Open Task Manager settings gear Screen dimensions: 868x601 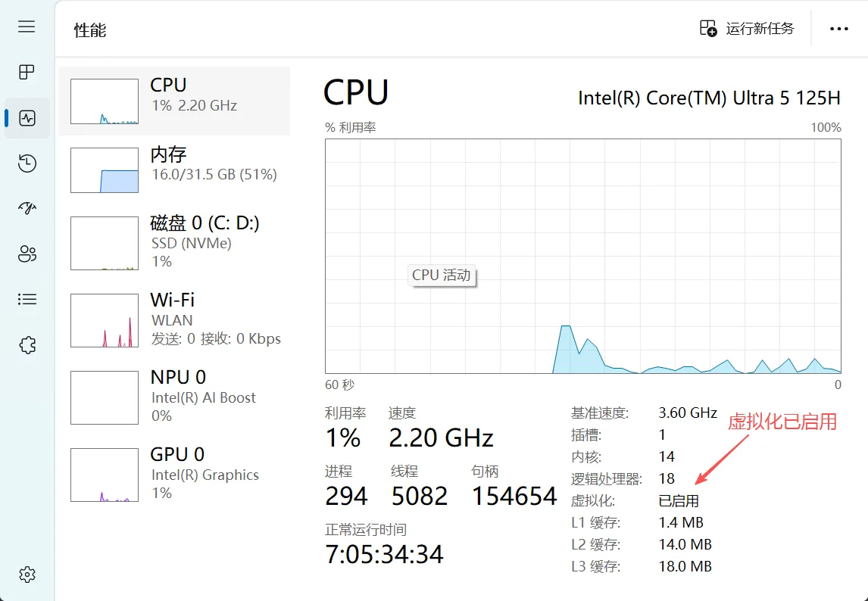pos(27,574)
